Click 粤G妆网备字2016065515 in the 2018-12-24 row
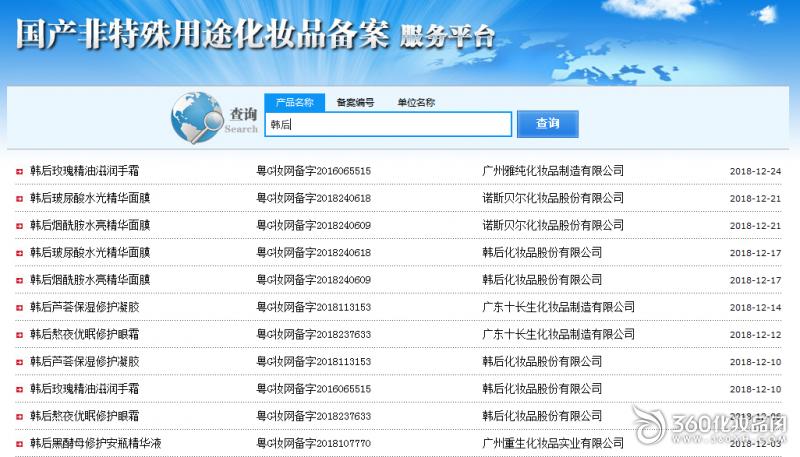 click(x=313, y=171)
